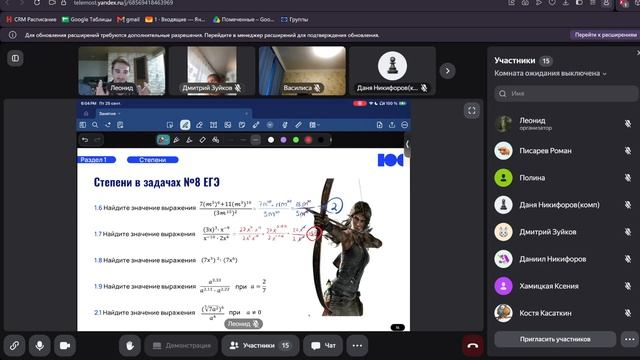Open extra options next to invite button
640x360 pixels.
629,339
